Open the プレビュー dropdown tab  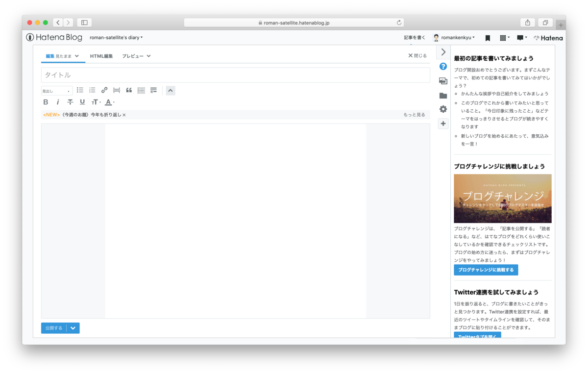[x=136, y=56]
